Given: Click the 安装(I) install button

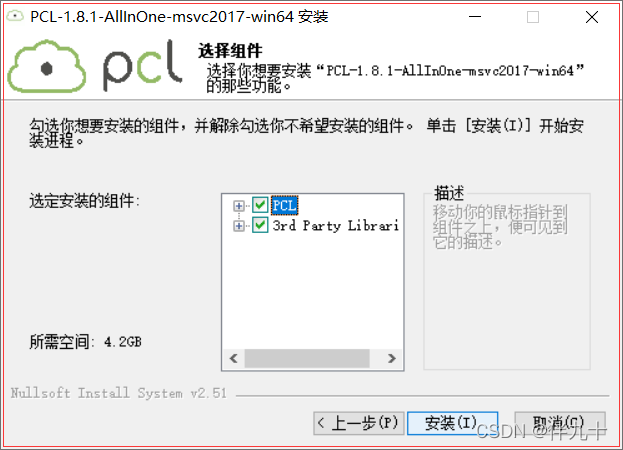Looking at the screenshot, I should (453, 423).
